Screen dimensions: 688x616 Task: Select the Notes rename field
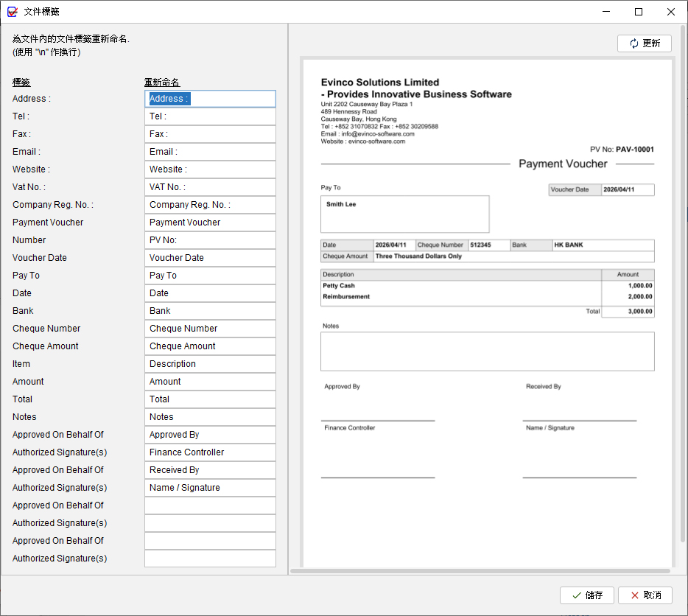(x=210, y=417)
